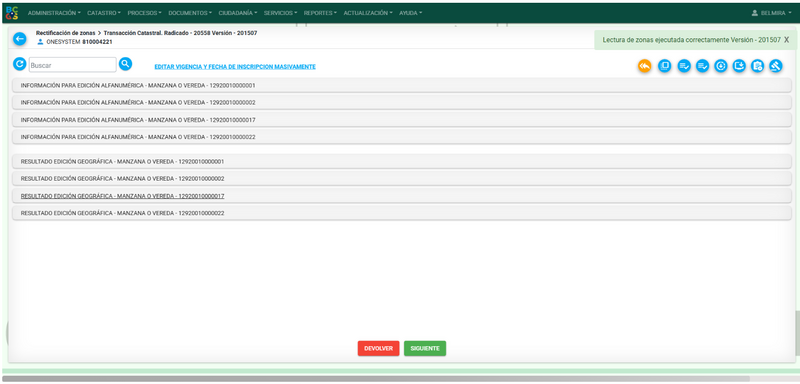Open the SERVICIOS menu
The image size is (800, 384).
pos(281,13)
